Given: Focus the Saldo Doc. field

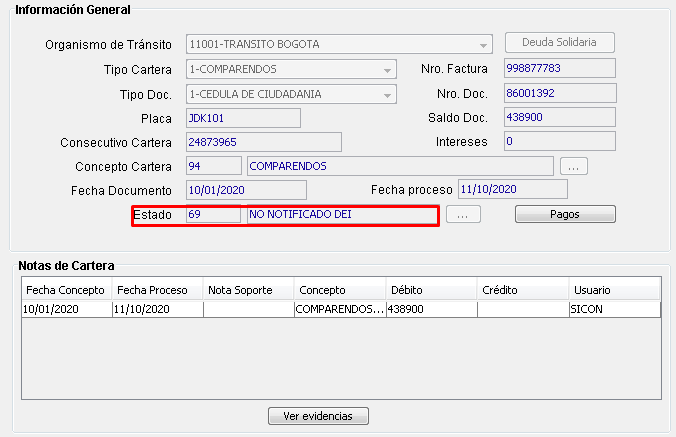Looking at the screenshot, I should pos(559,118).
